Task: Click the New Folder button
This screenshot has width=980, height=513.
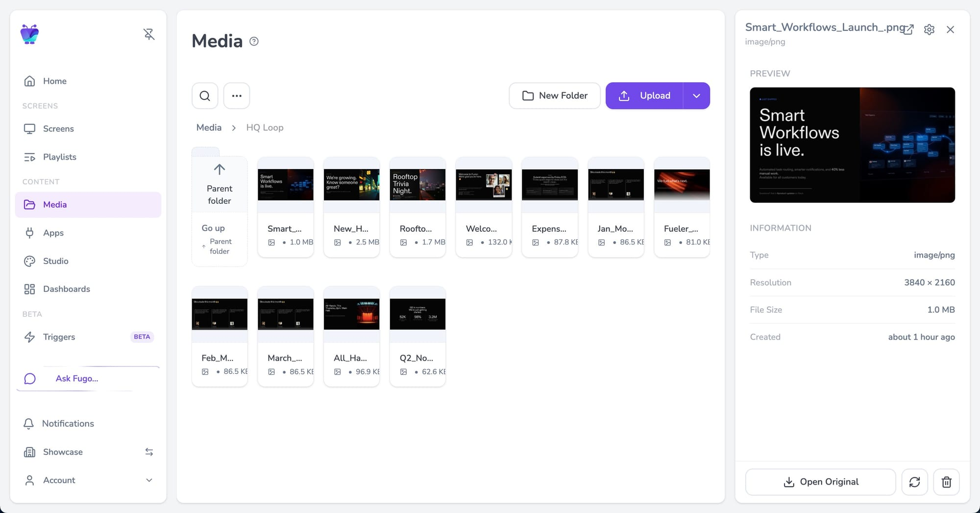Action: tap(554, 96)
